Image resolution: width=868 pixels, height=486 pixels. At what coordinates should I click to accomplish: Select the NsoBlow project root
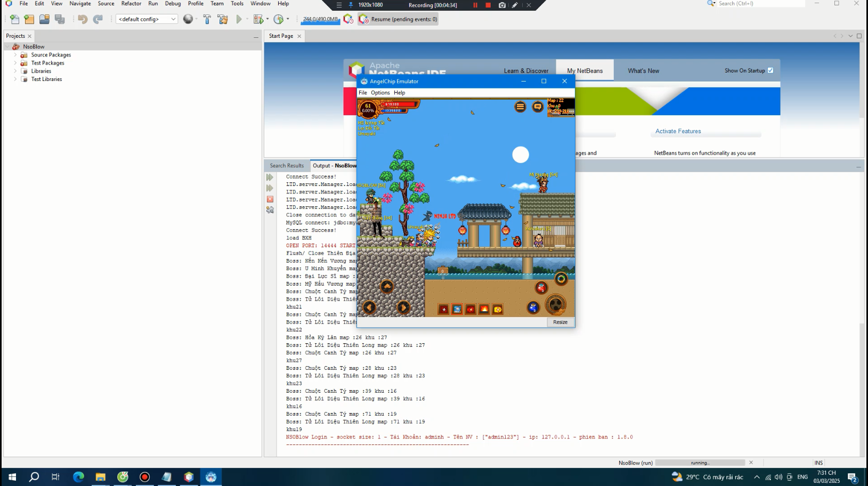point(34,47)
